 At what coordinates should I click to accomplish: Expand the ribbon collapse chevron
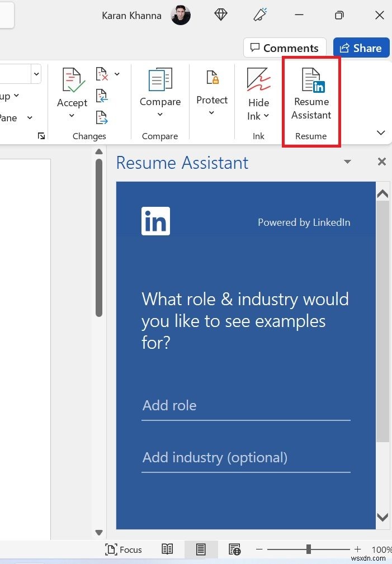coord(381,133)
